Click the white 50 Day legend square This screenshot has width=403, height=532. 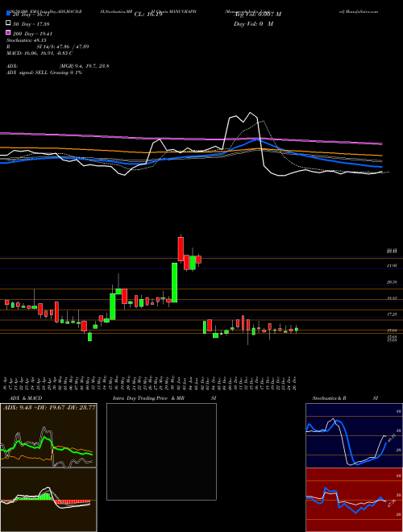tap(8, 23)
